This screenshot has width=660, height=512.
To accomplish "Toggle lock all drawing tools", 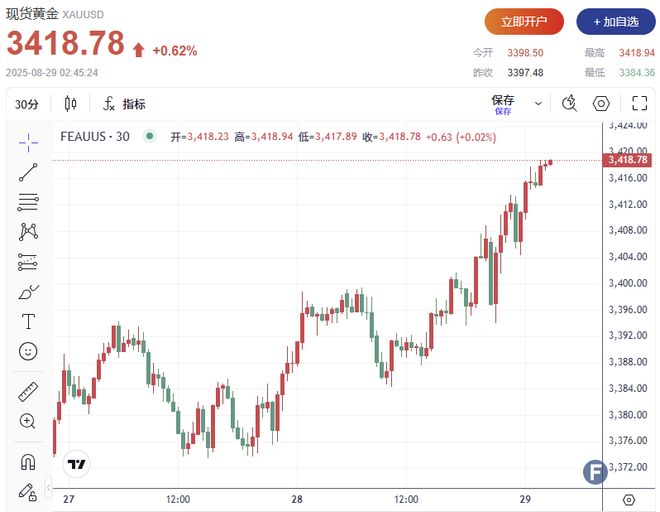I will point(28,491).
